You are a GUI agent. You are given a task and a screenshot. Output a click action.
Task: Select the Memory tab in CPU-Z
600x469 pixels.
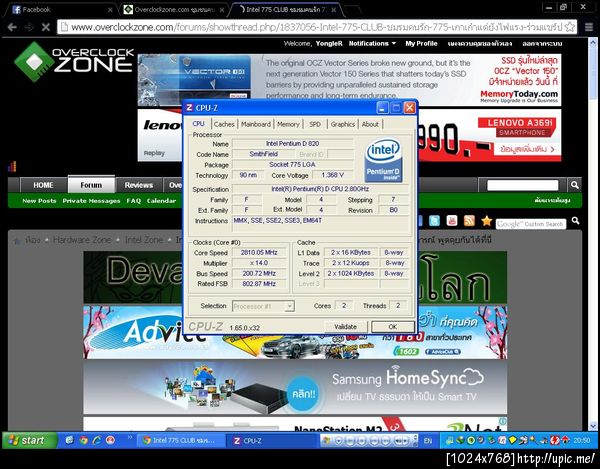[288, 124]
